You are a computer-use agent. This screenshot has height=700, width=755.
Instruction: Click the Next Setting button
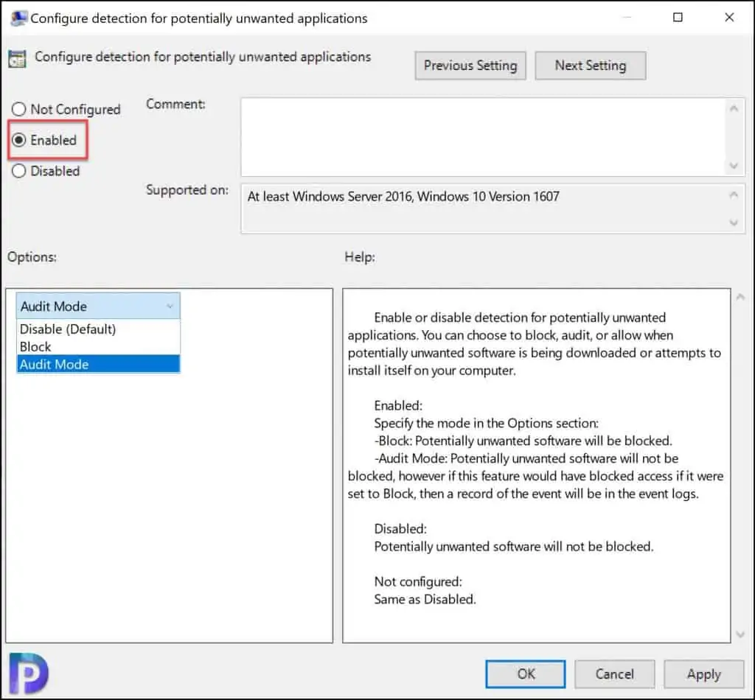591,66
